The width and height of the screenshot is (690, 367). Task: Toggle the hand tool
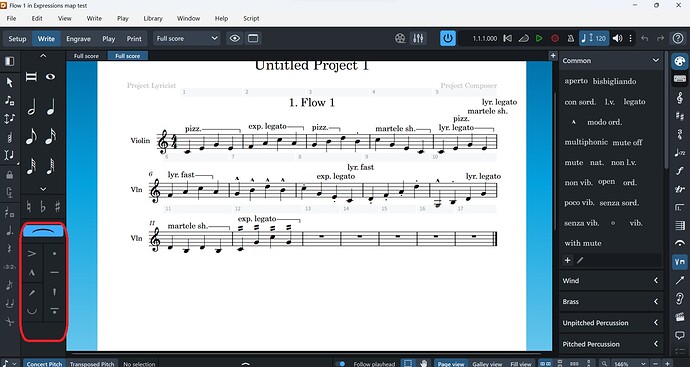tap(423, 363)
